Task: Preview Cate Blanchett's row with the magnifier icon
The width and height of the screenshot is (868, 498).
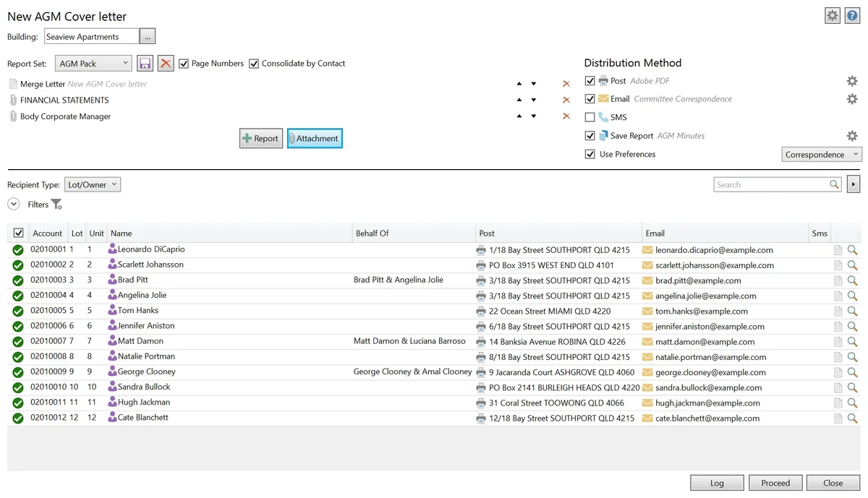Action: pos(852,418)
